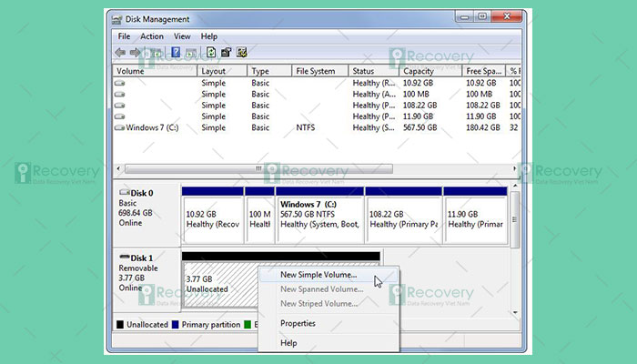
Task: Select the Windows 7 (C:) partition block
Action: coord(319,216)
